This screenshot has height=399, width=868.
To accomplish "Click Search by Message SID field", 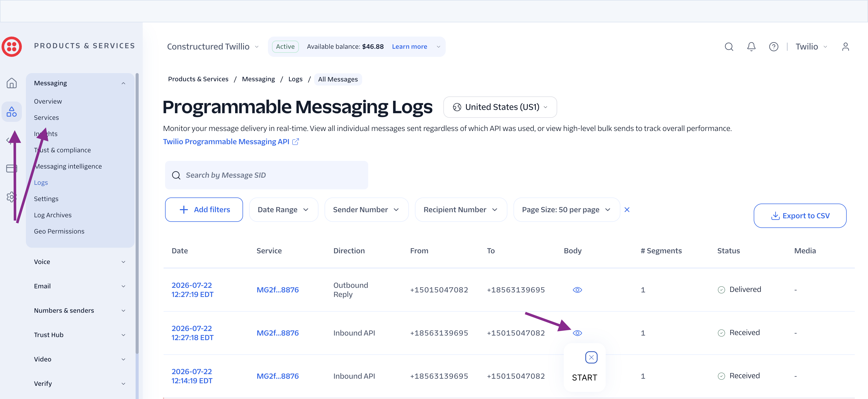I will [266, 175].
